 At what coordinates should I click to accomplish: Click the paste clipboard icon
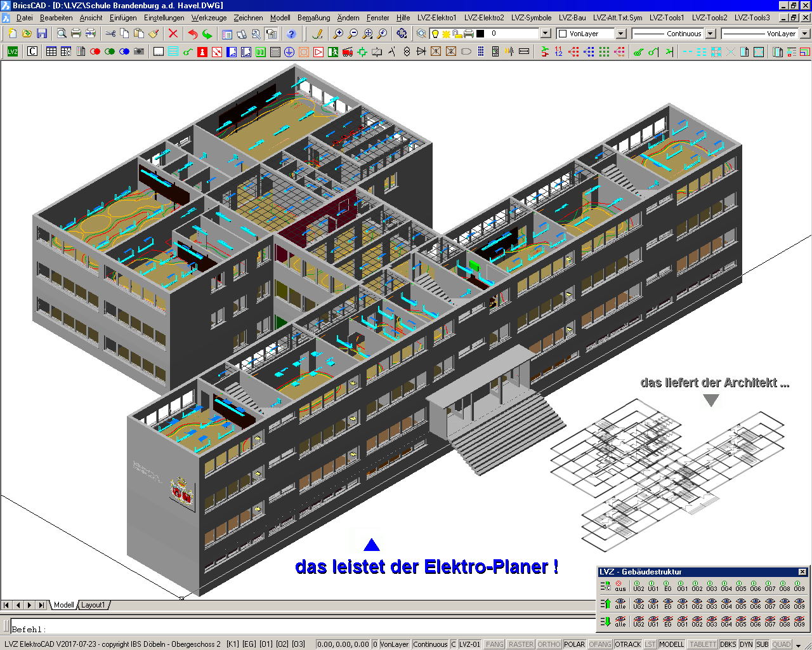point(139,34)
